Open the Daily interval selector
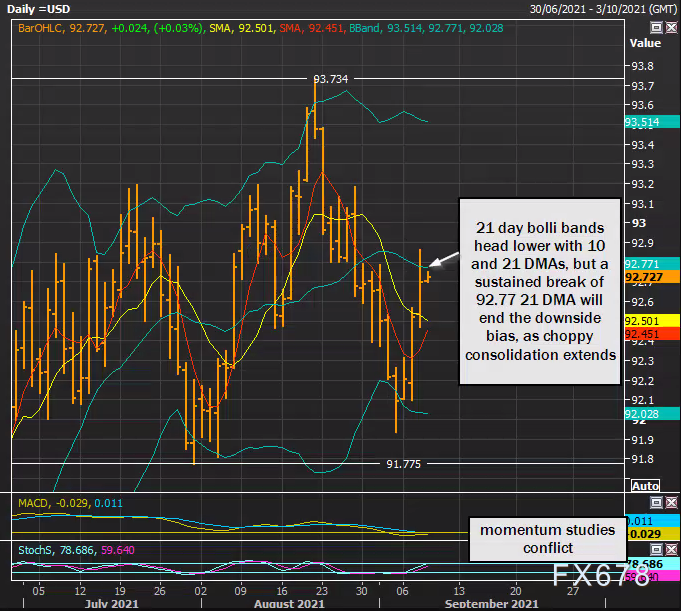681x611 pixels. point(19,9)
